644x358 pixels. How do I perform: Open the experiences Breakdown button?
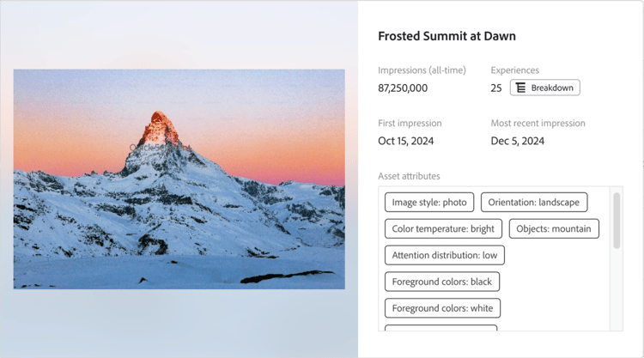tap(544, 88)
